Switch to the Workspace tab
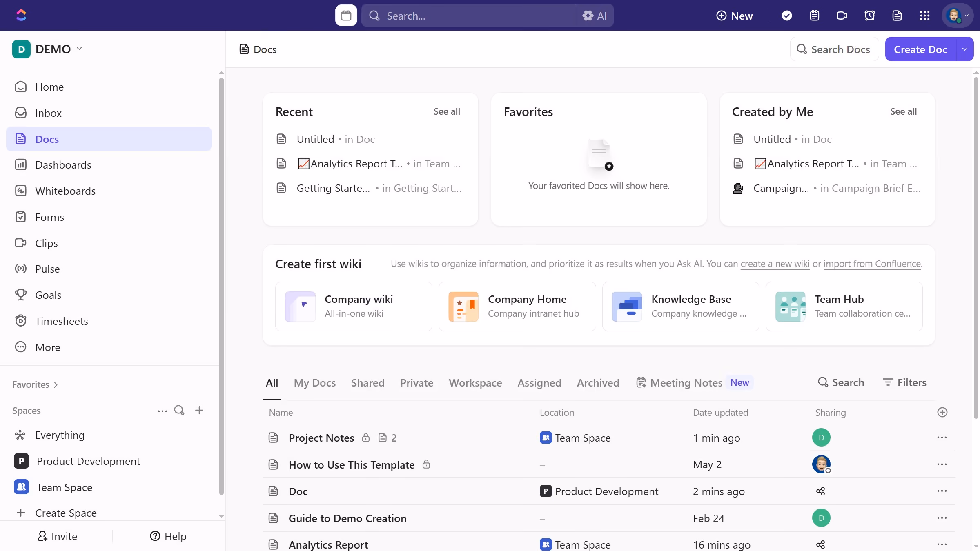The height and width of the screenshot is (551, 980). click(x=475, y=383)
